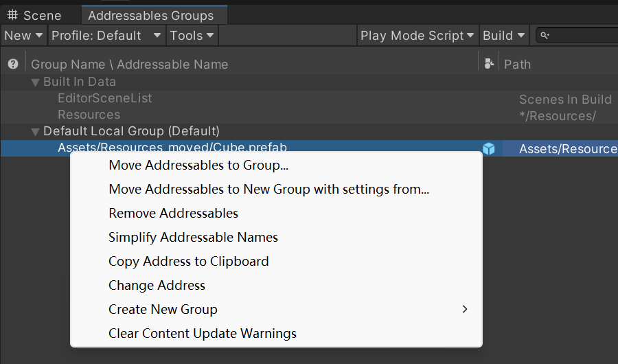Viewport: 618px width, 364px height.
Task: Open the Profile: Default dropdown
Action: point(106,36)
